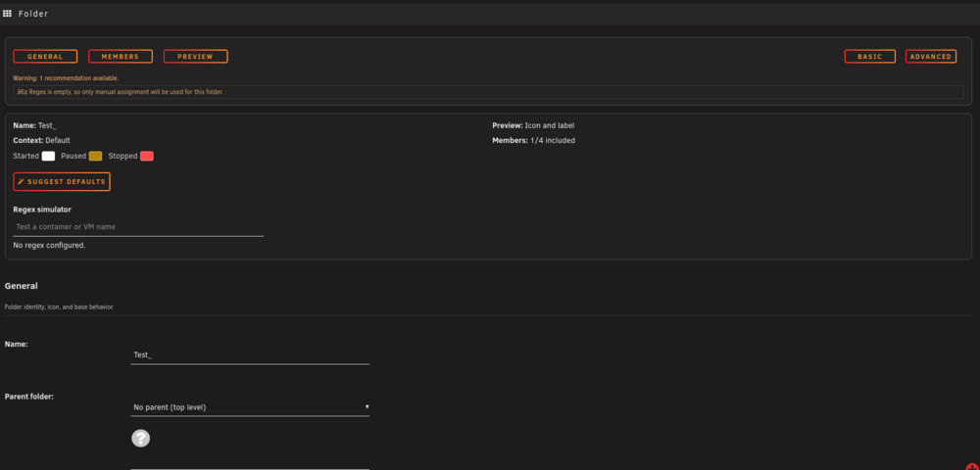Pick the white Started status color swatch
Screen dimensions: 980x470
[48, 156]
